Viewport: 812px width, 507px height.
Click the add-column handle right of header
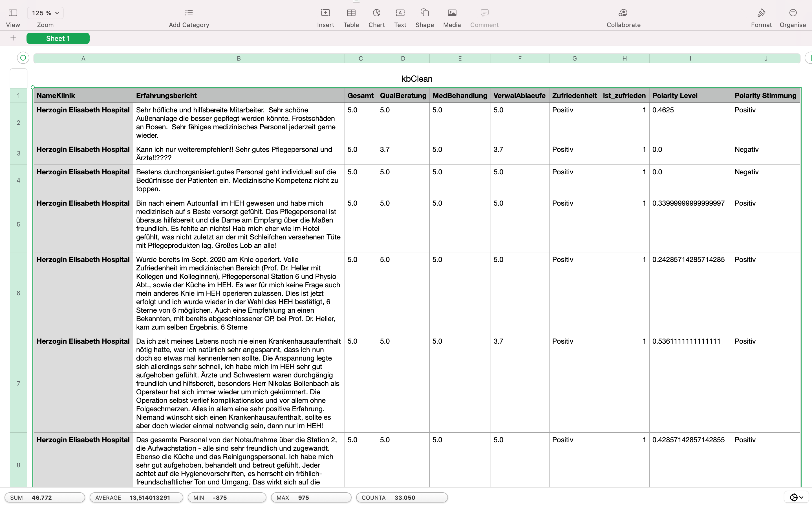[x=809, y=58]
